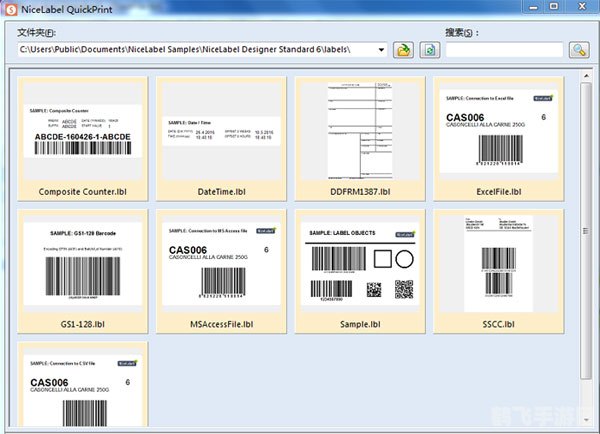Viewport: 600px width, 434px height.
Task: Pick the MSAccessFile.lbl label thumbnail
Action: (x=220, y=263)
